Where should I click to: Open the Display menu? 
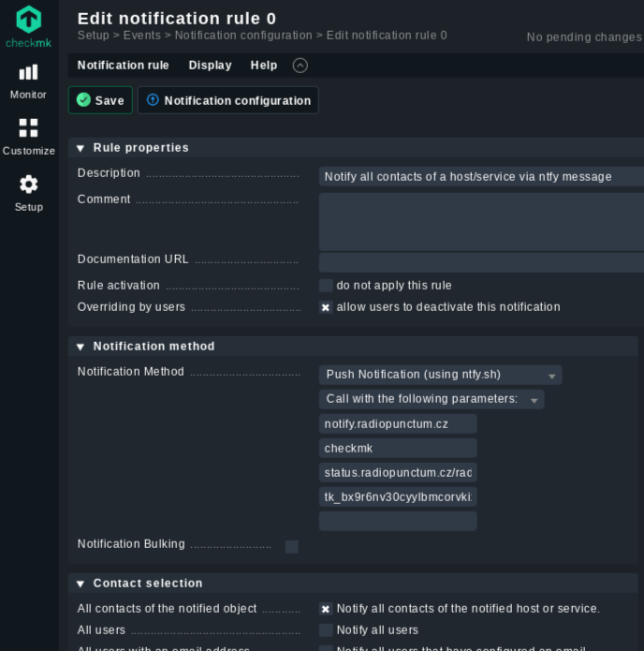point(210,66)
